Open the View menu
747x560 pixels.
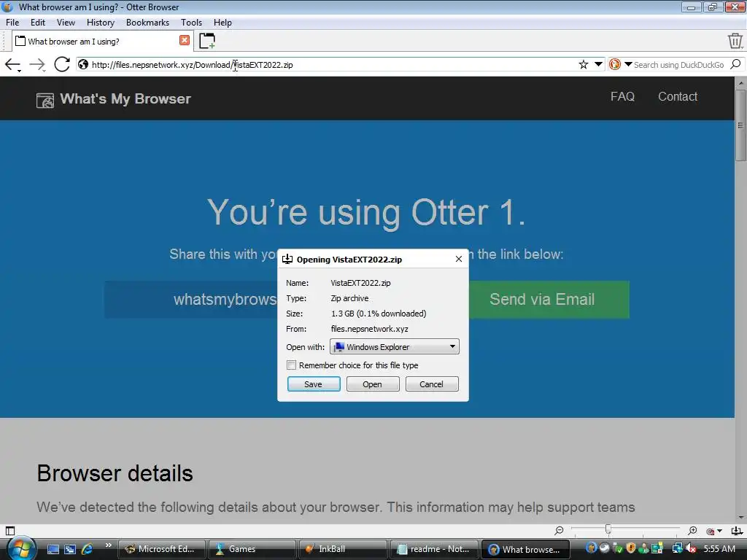[x=66, y=23]
